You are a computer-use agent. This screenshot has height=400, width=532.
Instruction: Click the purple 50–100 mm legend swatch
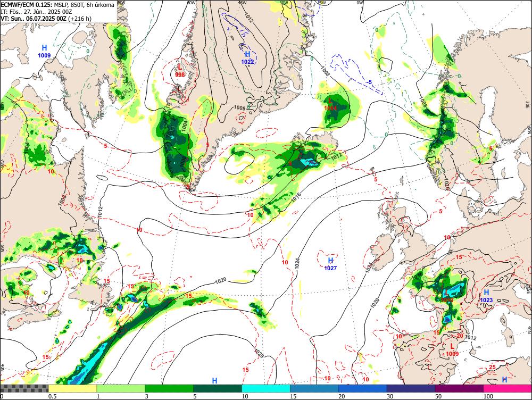[460, 388]
